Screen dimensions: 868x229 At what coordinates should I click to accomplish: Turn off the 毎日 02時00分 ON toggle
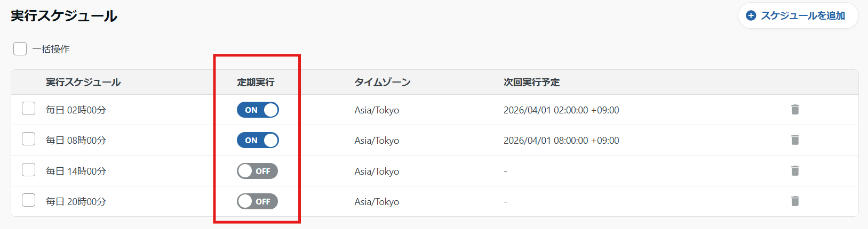click(x=258, y=110)
